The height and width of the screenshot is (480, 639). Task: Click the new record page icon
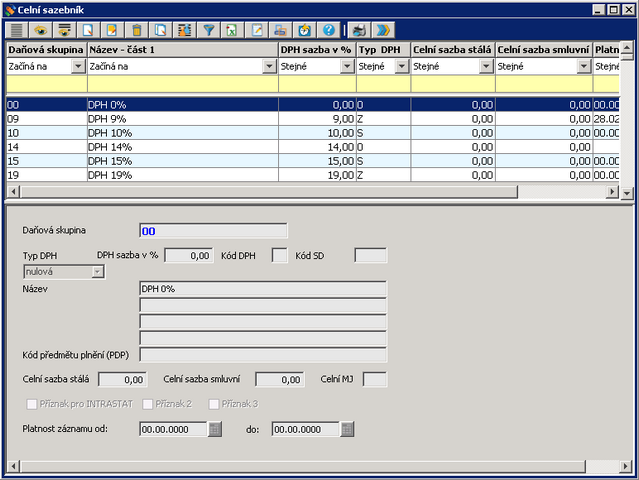tap(89, 30)
